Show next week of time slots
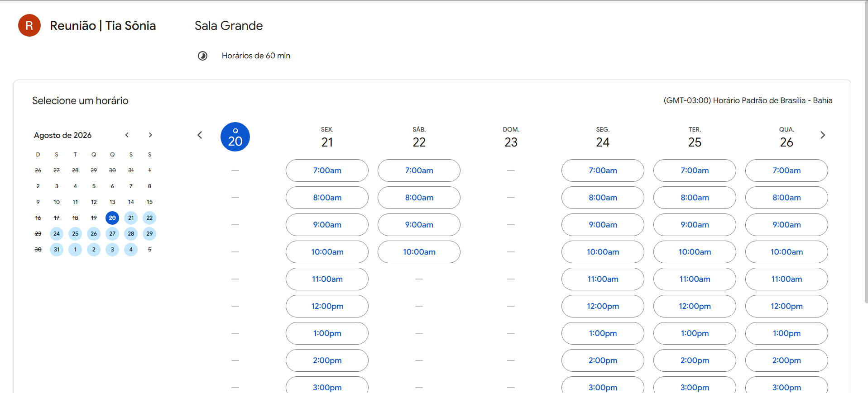The image size is (868, 393). [x=823, y=135]
